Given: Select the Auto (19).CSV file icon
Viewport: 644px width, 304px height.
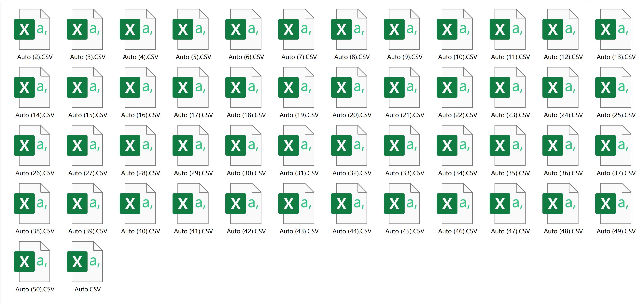Looking at the screenshot, I should point(296,87).
